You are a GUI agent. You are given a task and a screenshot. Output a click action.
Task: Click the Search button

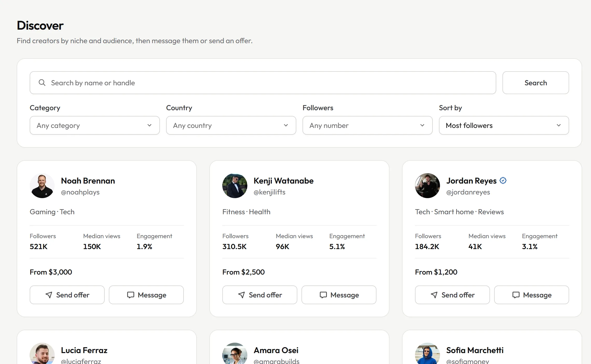coord(536,83)
